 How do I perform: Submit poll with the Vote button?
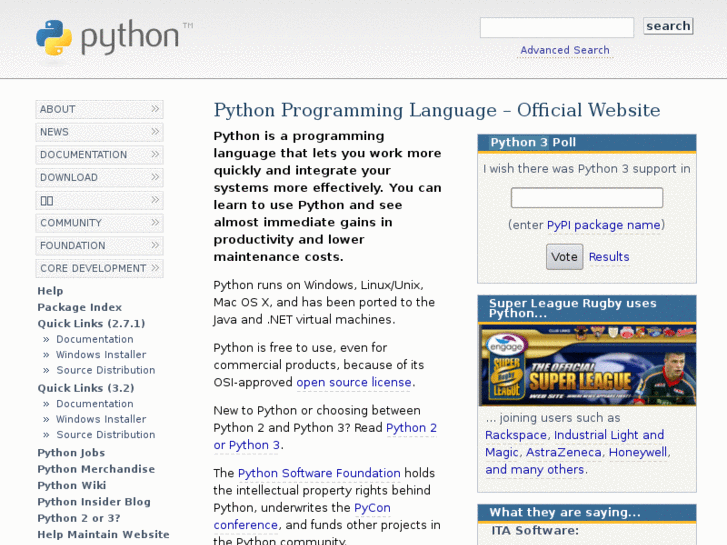(x=564, y=256)
